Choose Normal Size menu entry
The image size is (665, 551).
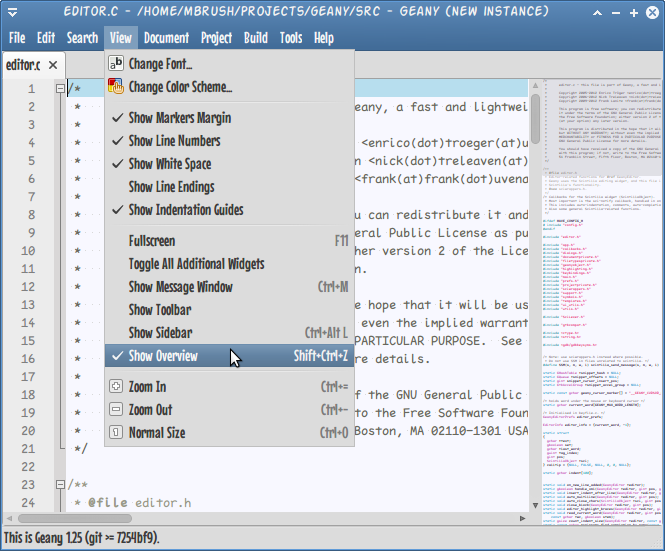tap(229, 432)
